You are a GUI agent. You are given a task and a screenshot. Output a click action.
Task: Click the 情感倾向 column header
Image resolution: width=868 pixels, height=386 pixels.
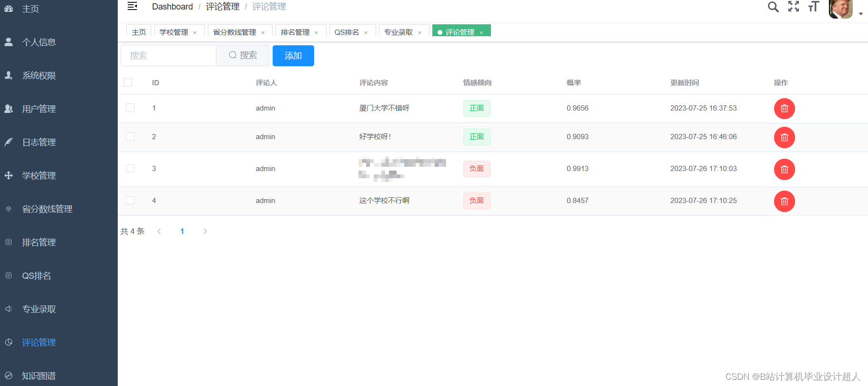(x=477, y=83)
